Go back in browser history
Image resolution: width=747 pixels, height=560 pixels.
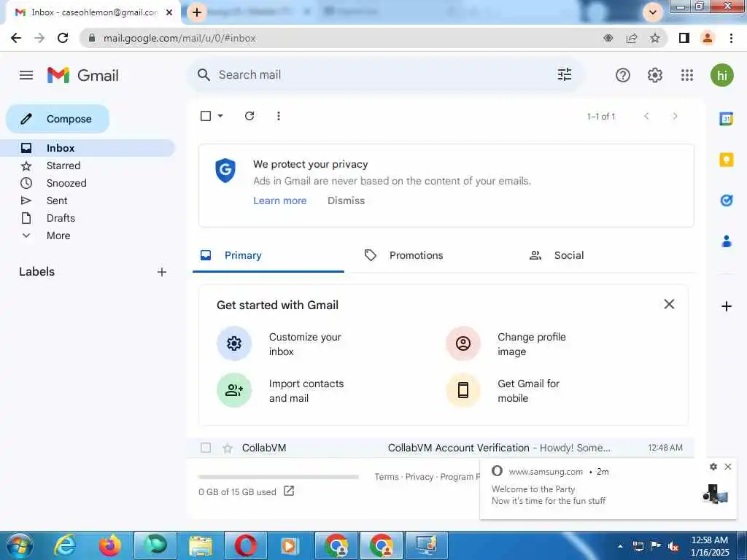click(16, 38)
